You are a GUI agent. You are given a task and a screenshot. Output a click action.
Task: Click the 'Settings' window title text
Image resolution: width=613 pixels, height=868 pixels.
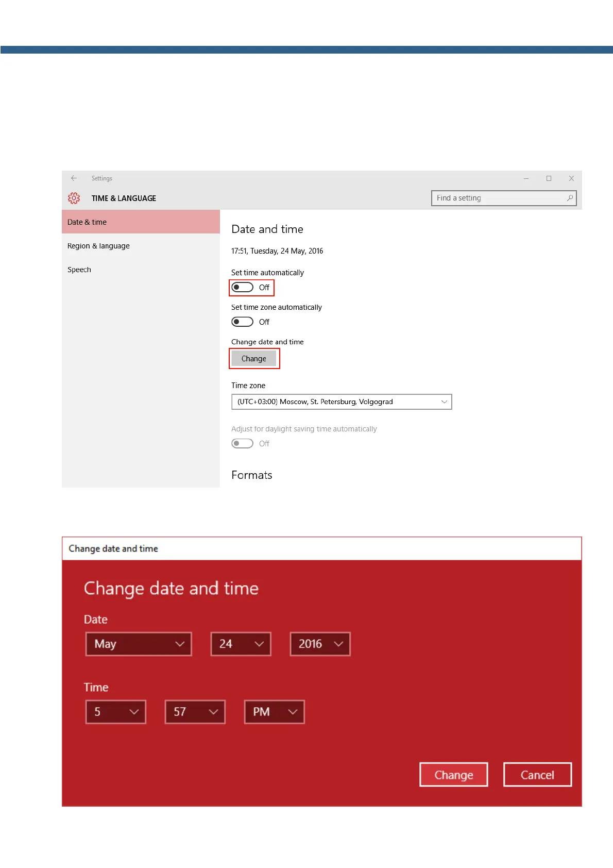tap(102, 178)
